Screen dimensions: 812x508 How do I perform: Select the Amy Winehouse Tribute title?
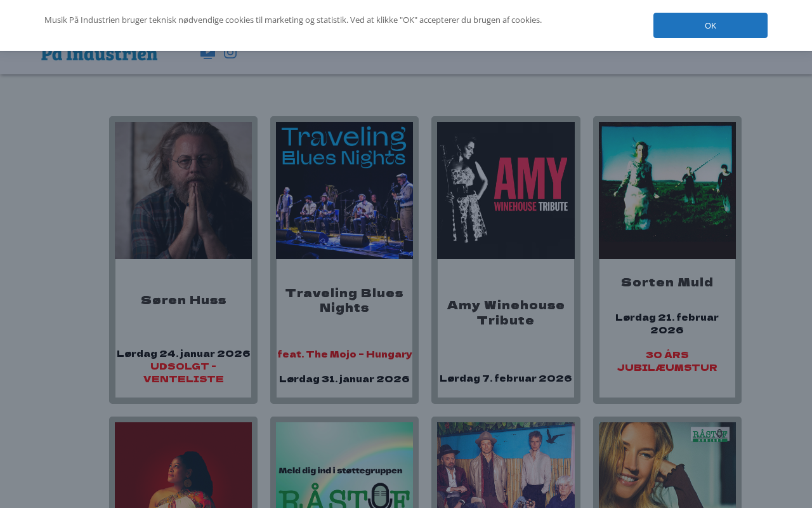coord(506,312)
